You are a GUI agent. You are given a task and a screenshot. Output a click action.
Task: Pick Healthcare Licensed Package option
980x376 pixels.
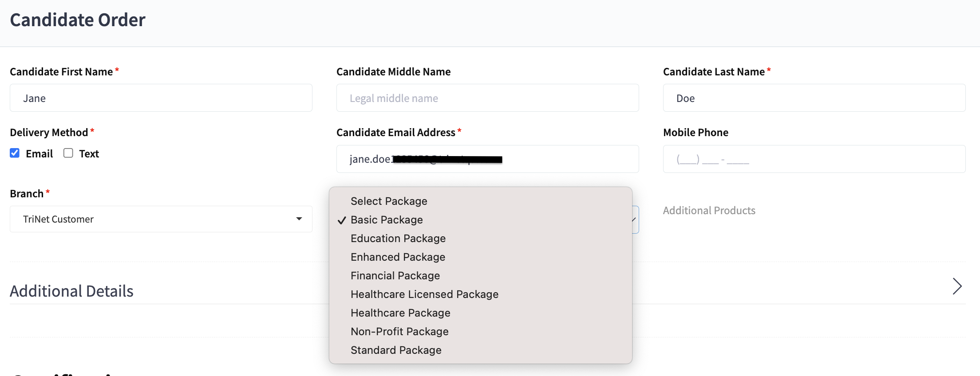(x=424, y=294)
